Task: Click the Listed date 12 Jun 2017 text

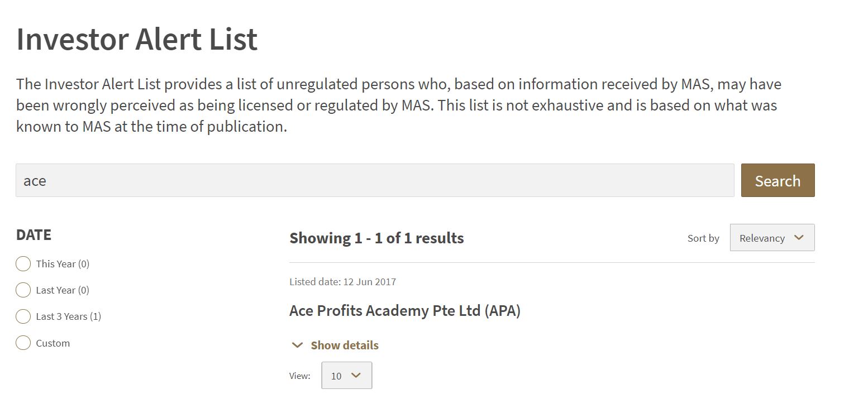Action: [342, 282]
